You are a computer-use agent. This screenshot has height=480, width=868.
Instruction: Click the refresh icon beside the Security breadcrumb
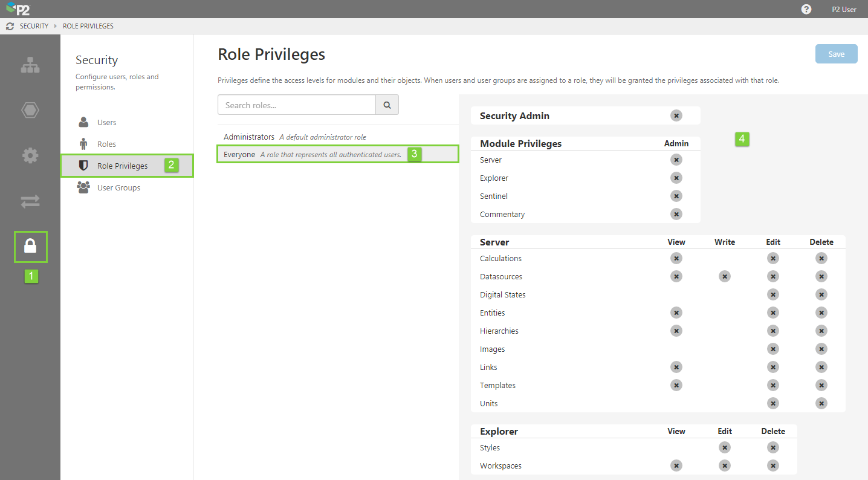coord(10,26)
